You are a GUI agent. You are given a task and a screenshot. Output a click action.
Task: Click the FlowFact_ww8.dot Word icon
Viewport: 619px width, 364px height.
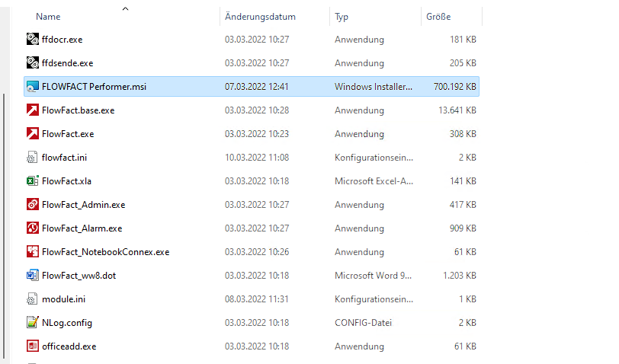[x=32, y=275]
